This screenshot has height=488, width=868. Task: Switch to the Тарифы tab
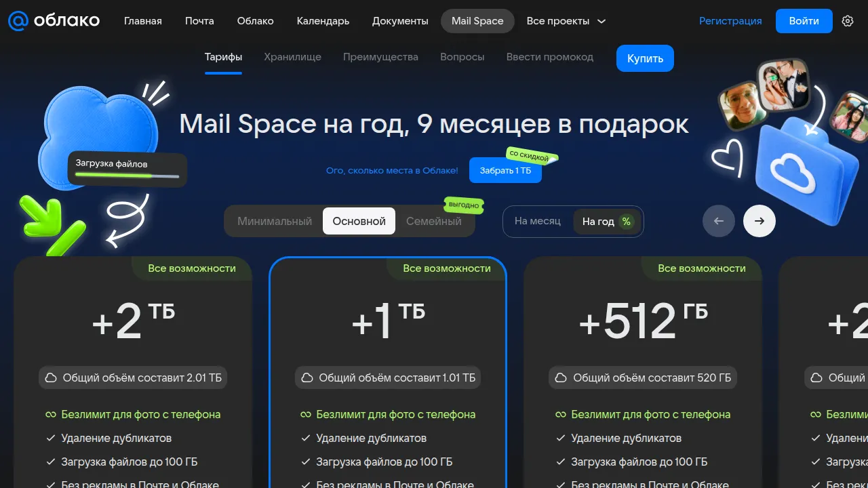[223, 57]
